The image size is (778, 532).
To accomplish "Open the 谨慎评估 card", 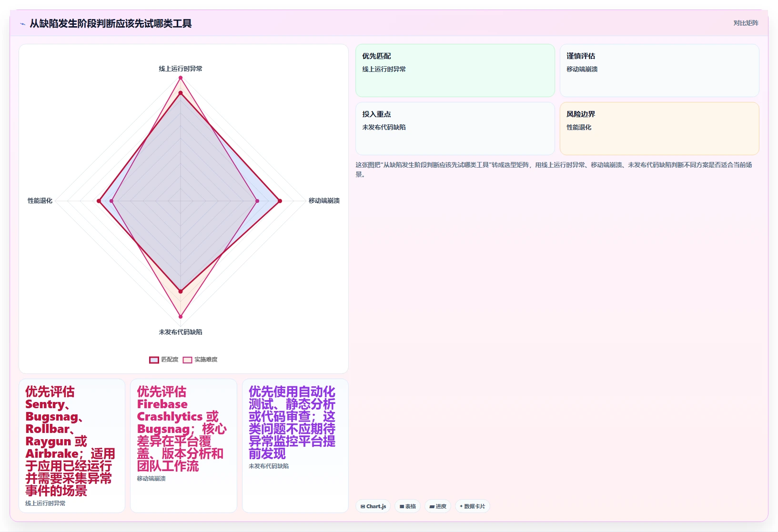I will [659, 70].
